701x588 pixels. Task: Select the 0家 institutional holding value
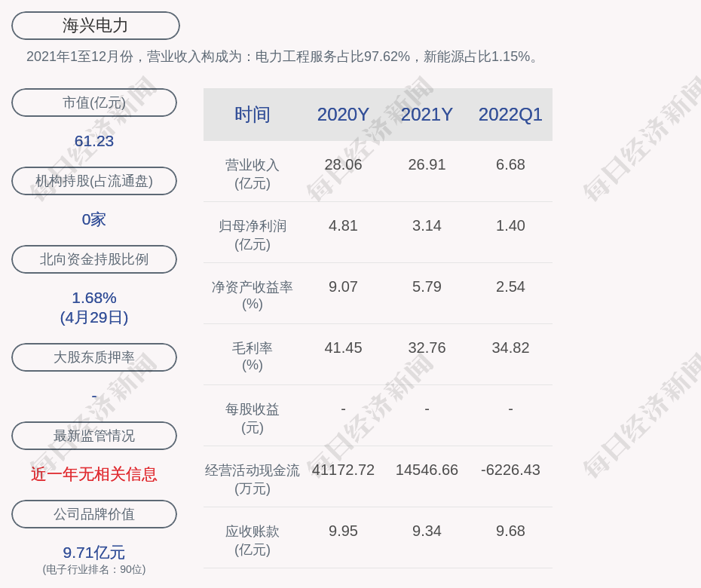[94, 219]
